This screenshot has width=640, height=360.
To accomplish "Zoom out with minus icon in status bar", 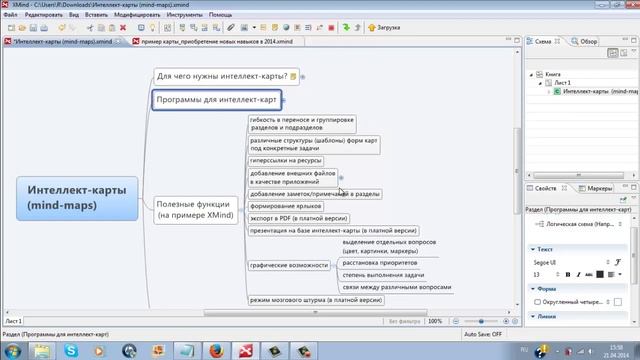I will (x=456, y=321).
